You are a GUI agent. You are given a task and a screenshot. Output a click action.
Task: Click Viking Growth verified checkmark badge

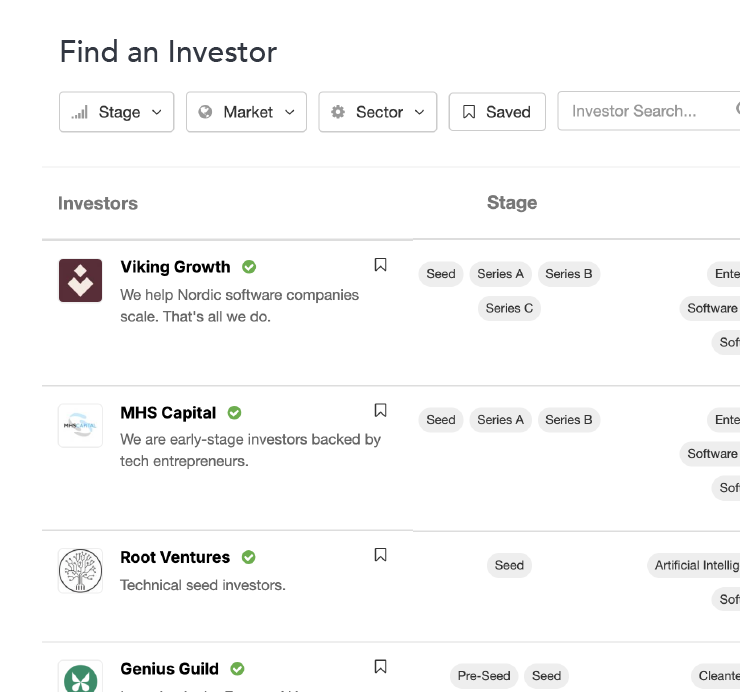(249, 267)
